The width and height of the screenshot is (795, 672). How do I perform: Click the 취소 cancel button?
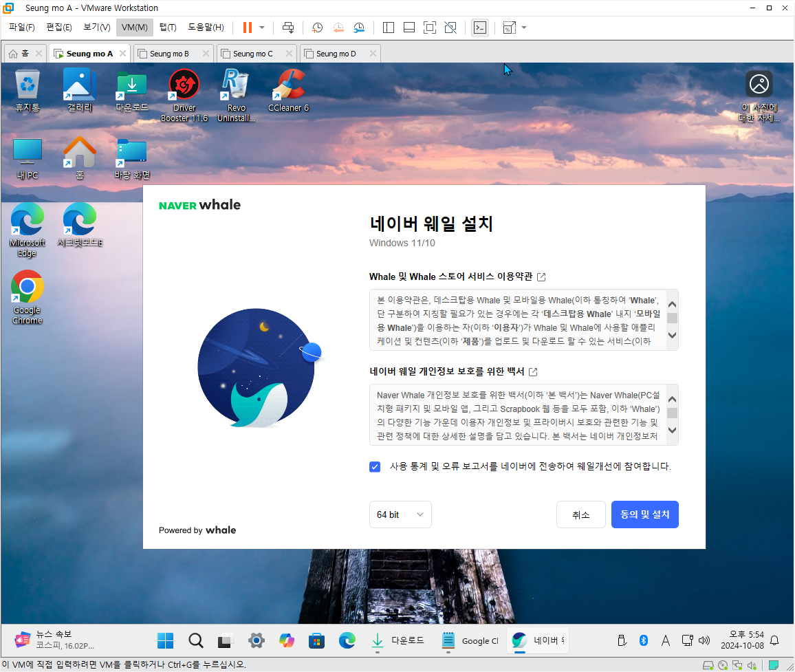(x=581, y=514)
